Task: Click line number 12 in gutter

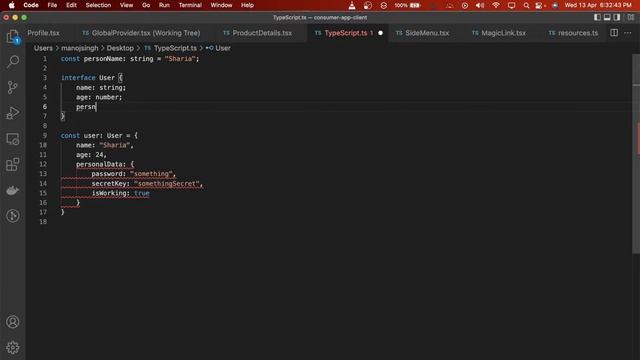Action: coord(43,164)
